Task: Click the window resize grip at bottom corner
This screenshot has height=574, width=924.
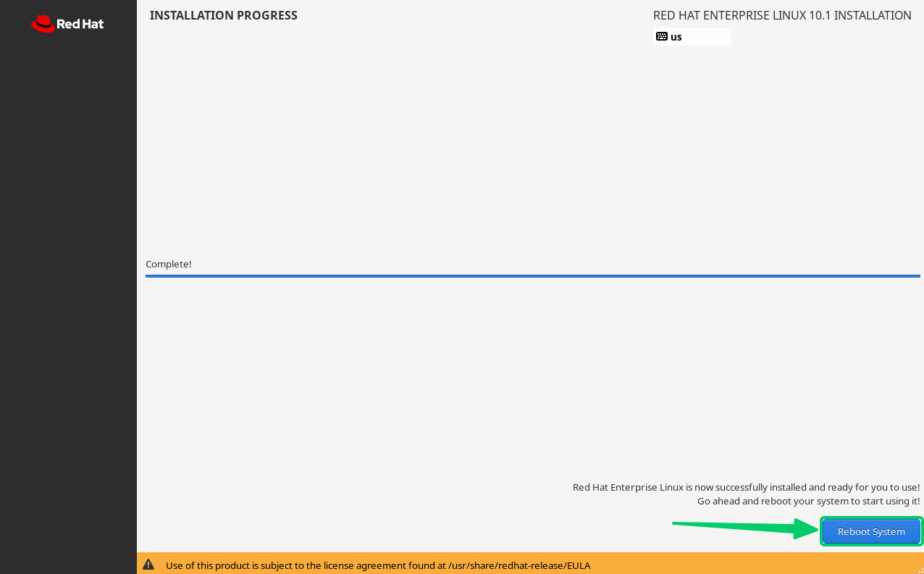Action: 920,570
